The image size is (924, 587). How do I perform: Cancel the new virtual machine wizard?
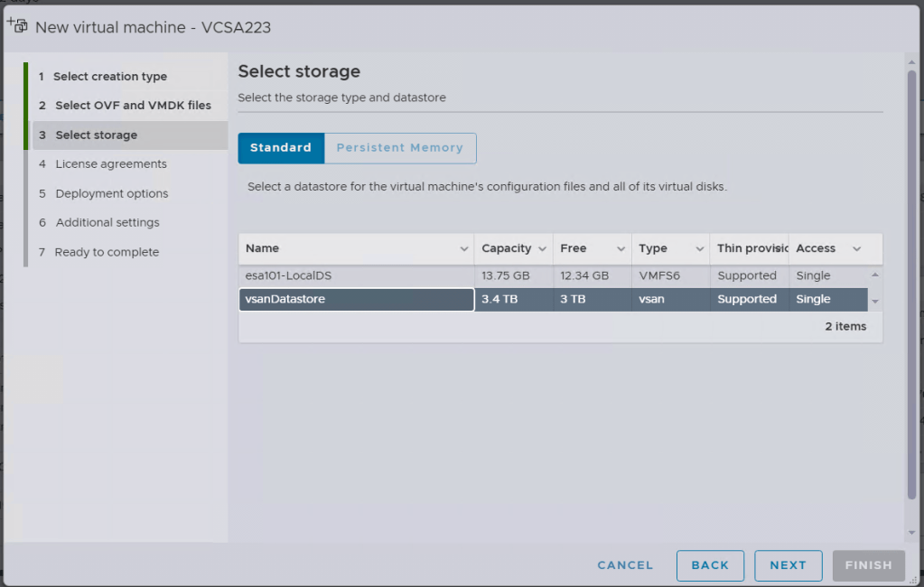(x=625, y=565)
